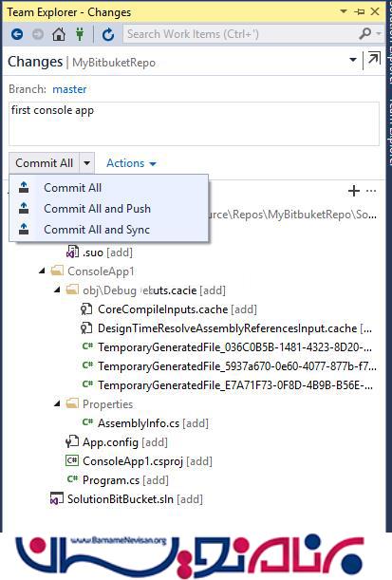The image size is (392, 580).
Task: Click the Commit All and Sync icon
Action: point(24,229)
